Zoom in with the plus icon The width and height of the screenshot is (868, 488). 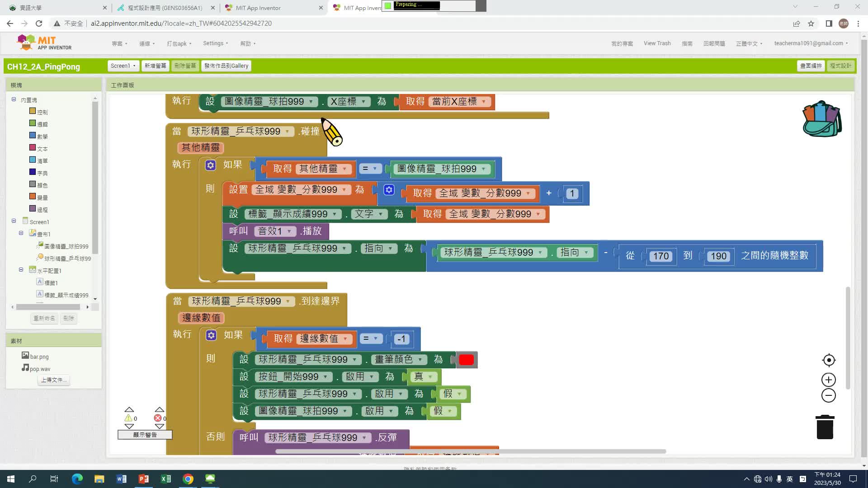pos(829,380)
